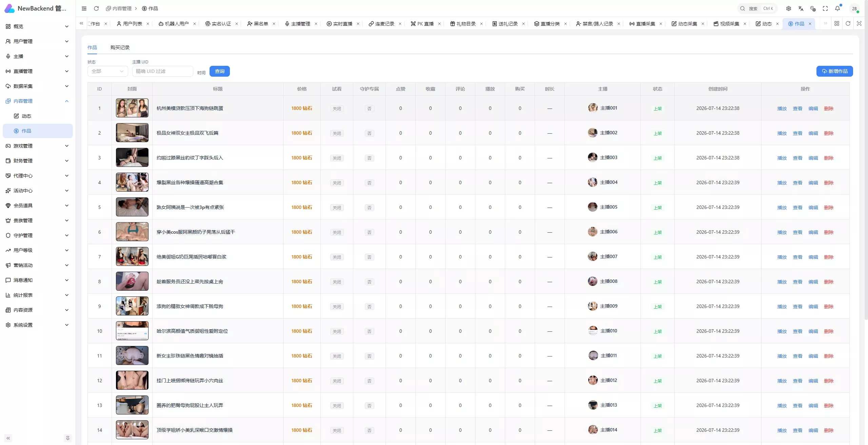Focus the 主播 UID filter input
The height and width of the screenshot is (445, 868).
point(162,71)
